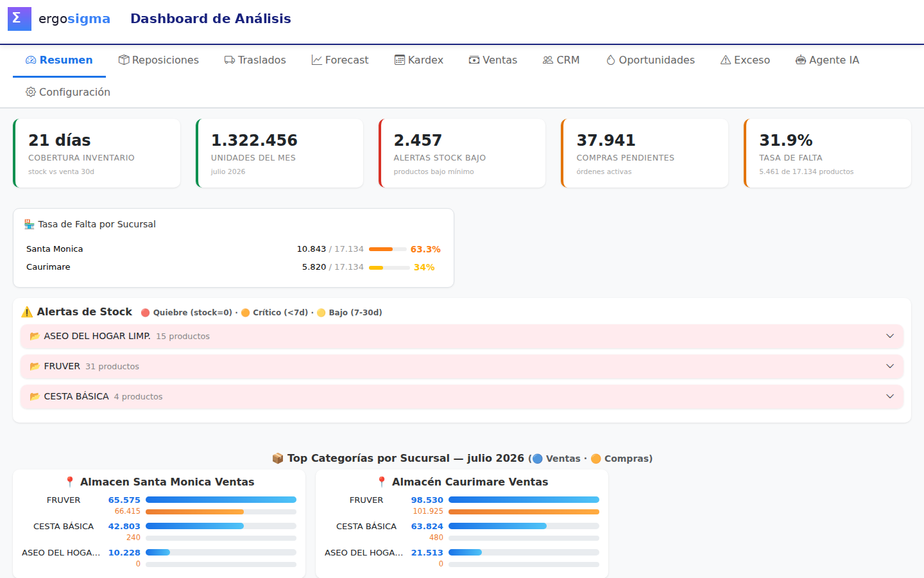The image size is (924, 578).
Task: Click the Santa Monica branch name
Action: point(55,249)
